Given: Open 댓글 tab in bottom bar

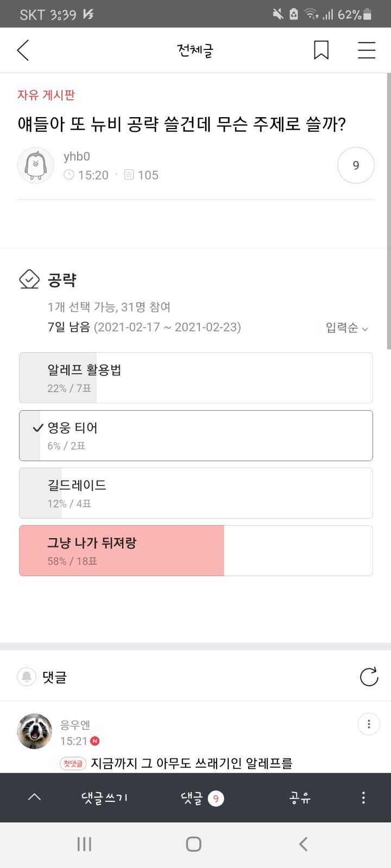Looking at the screenshot, I should click(x=201, y=798).
